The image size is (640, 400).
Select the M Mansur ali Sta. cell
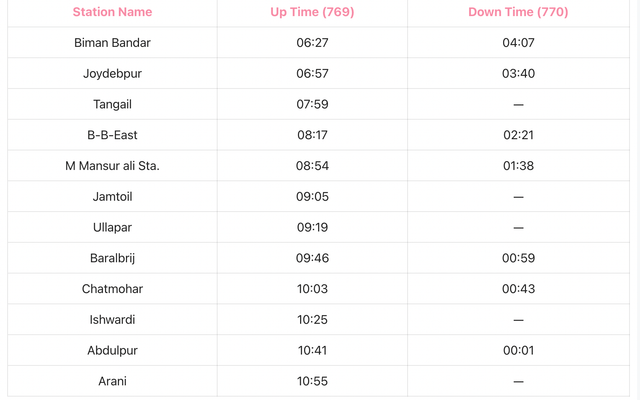pos(112,166)
